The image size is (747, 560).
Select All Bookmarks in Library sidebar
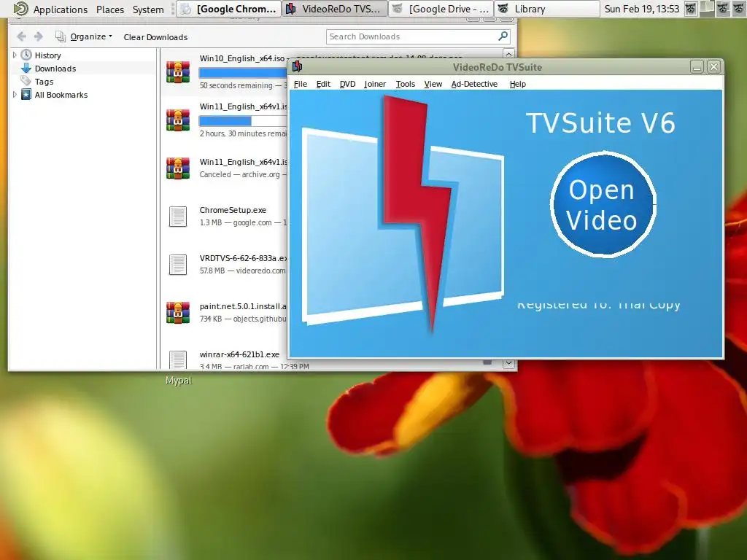(61, 95)
